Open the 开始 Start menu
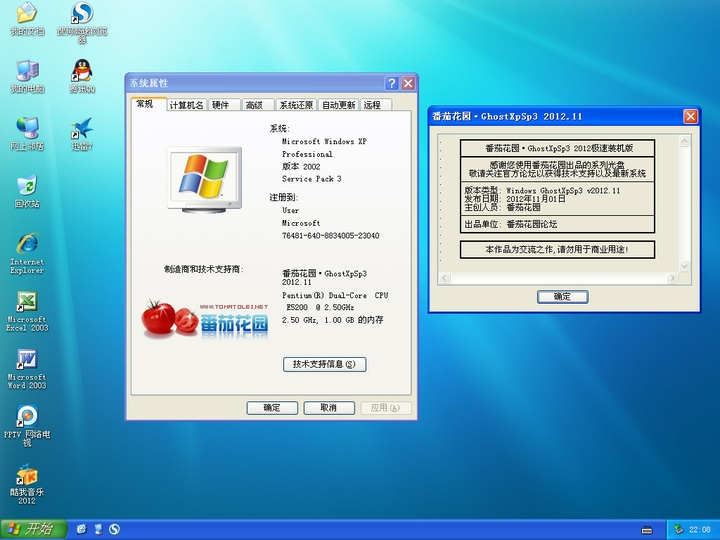The image size is (720, 540). point(33,529)
